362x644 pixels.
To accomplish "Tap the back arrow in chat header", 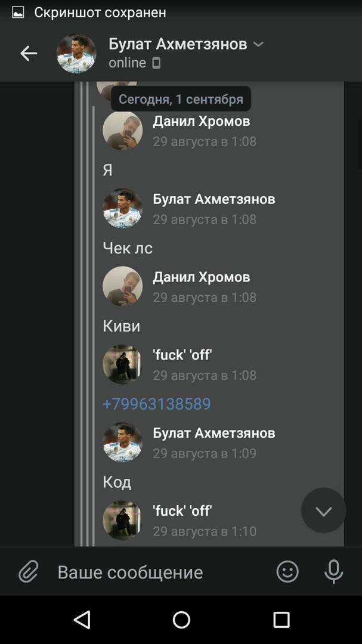I will 29,54.
